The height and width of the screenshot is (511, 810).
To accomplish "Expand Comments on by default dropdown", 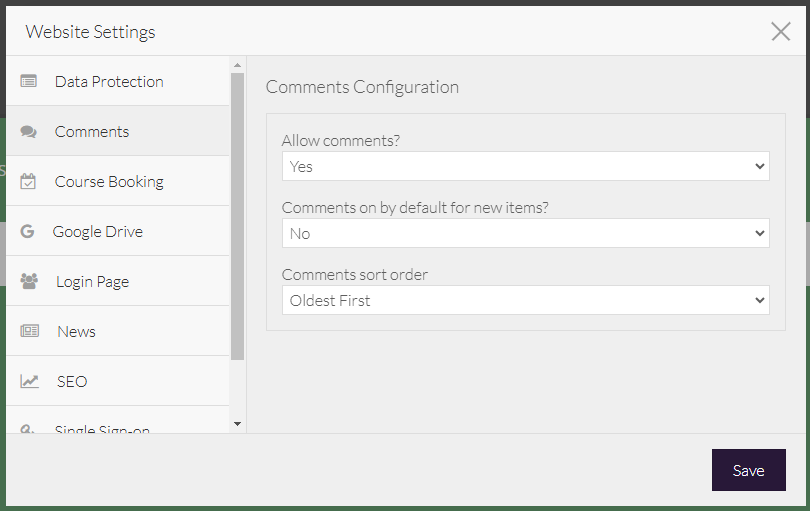I will click(525, 233).
